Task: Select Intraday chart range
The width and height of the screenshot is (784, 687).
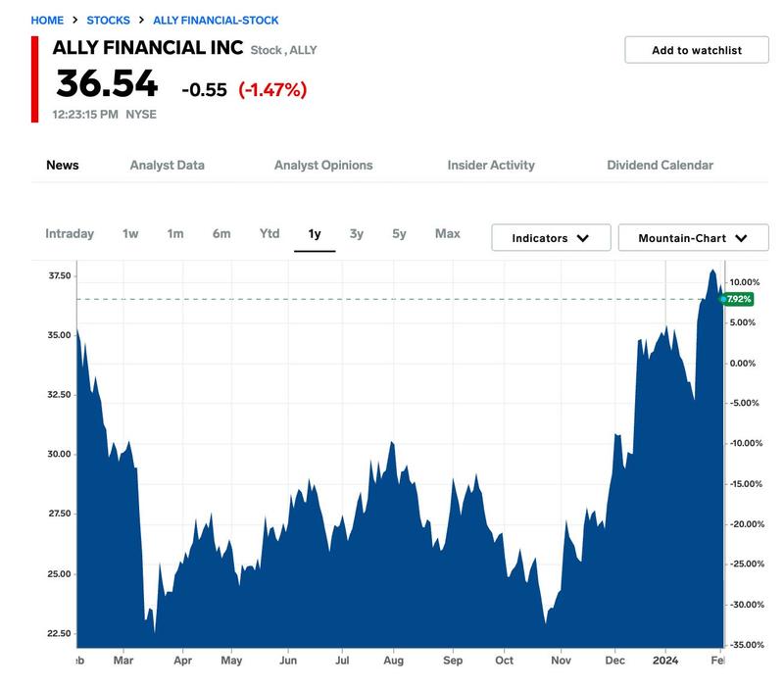Action: tap(70, 233)
